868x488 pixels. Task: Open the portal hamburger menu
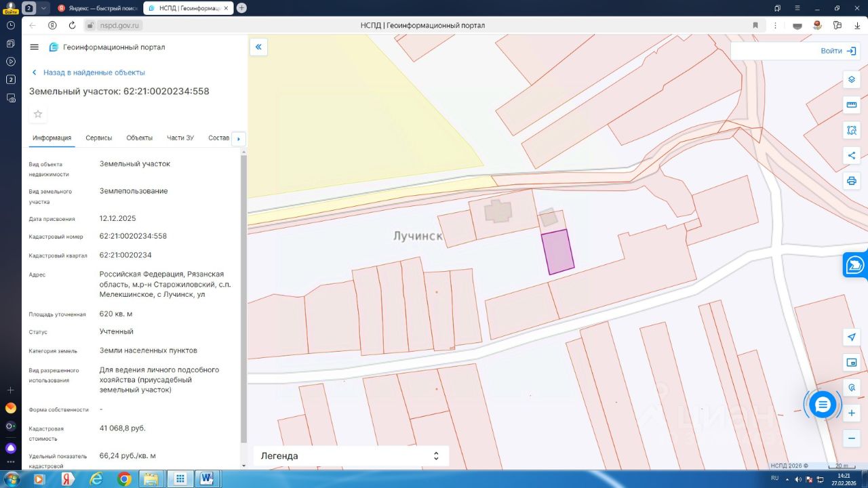coord(35,47)
